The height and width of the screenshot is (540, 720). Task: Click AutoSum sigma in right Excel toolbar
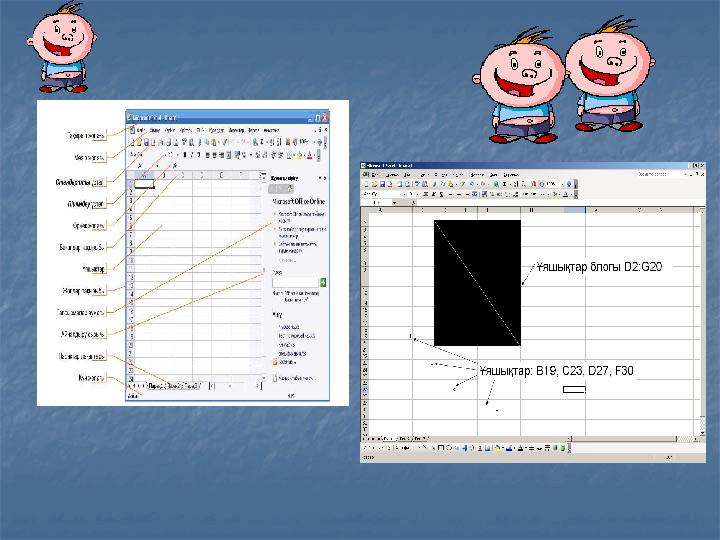504,184
